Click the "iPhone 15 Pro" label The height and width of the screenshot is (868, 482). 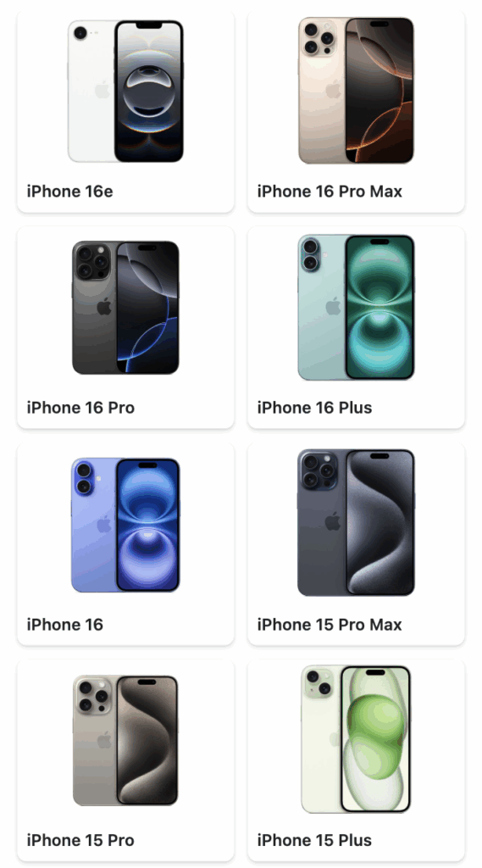(x=80, y=840)
